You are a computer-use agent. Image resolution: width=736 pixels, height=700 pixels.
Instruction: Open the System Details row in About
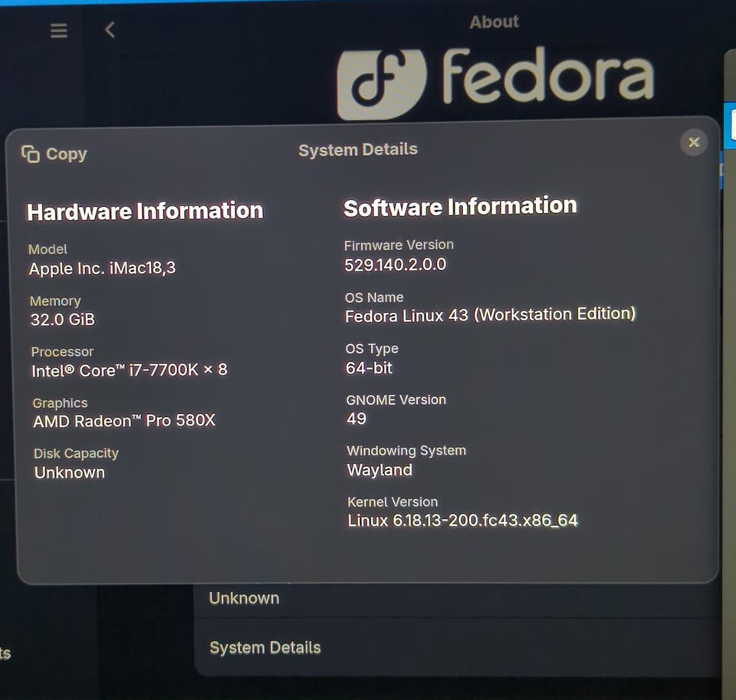pyautogui.click(x=458, y=647)
